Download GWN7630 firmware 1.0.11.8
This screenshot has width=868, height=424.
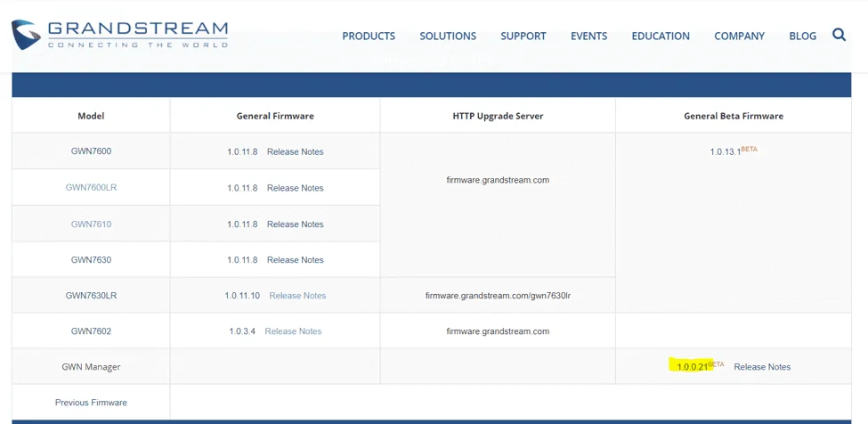(242, 259)
